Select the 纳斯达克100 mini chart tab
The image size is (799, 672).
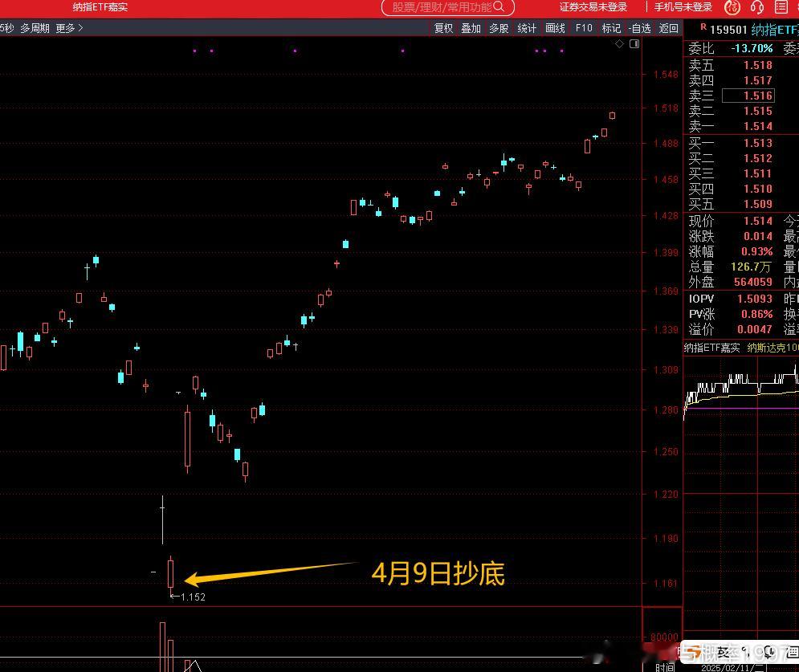[773, 348]
